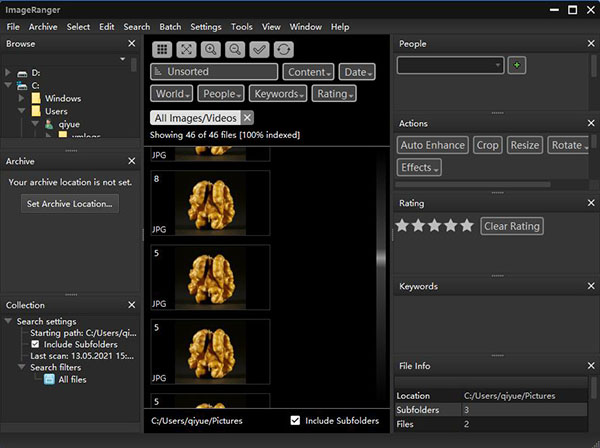Toggle Include Subfolders checkbox at bottom bar
The height and width of the screenshot is (448, 600).
tap(295, 421)
